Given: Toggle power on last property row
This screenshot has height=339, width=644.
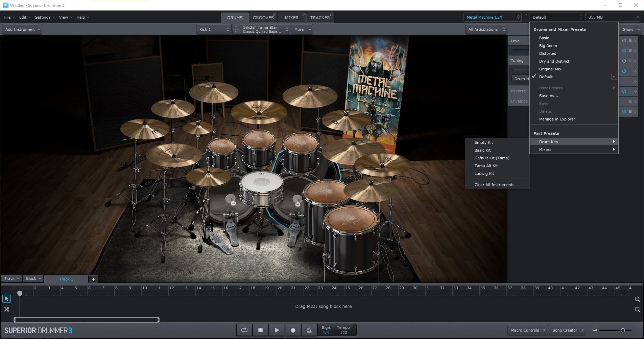Looking at the screenshot, I should [624, 112].
